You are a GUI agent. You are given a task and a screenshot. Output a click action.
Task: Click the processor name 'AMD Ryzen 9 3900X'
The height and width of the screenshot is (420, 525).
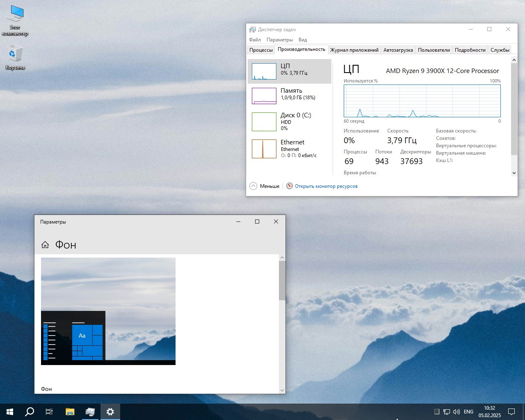442,71
